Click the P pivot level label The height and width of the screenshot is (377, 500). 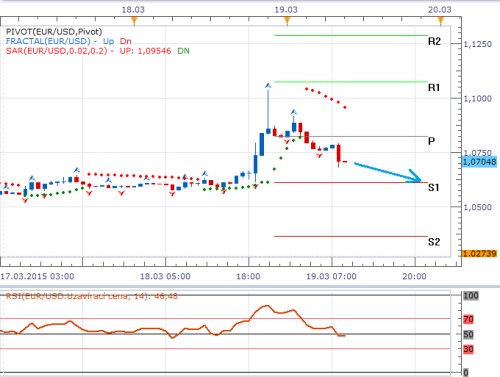431,141
